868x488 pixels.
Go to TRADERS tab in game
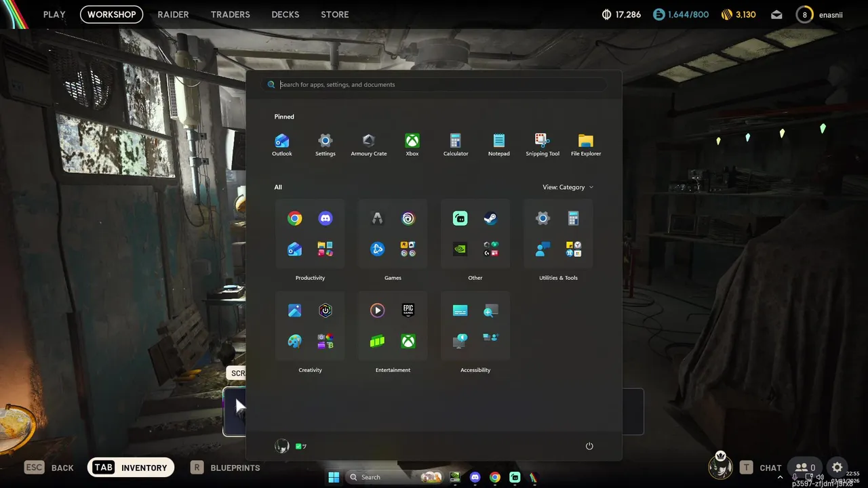coord(230,14)
